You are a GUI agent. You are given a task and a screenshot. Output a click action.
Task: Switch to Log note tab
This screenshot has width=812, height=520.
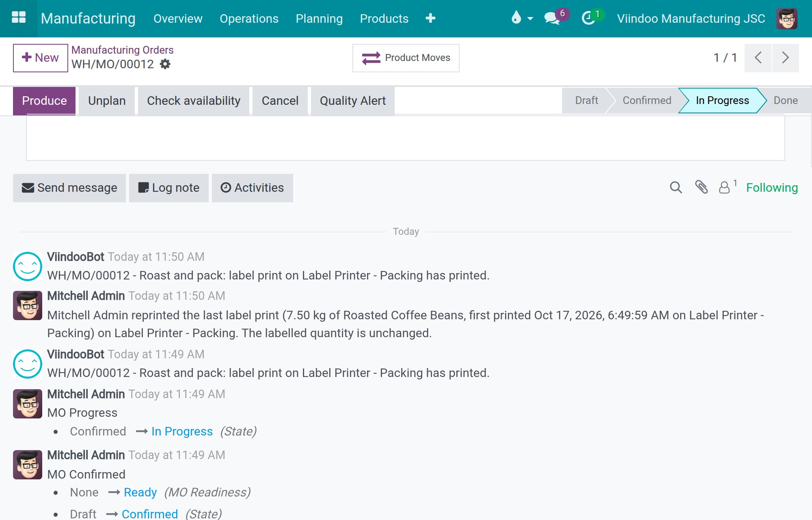(x=169, y=188)
